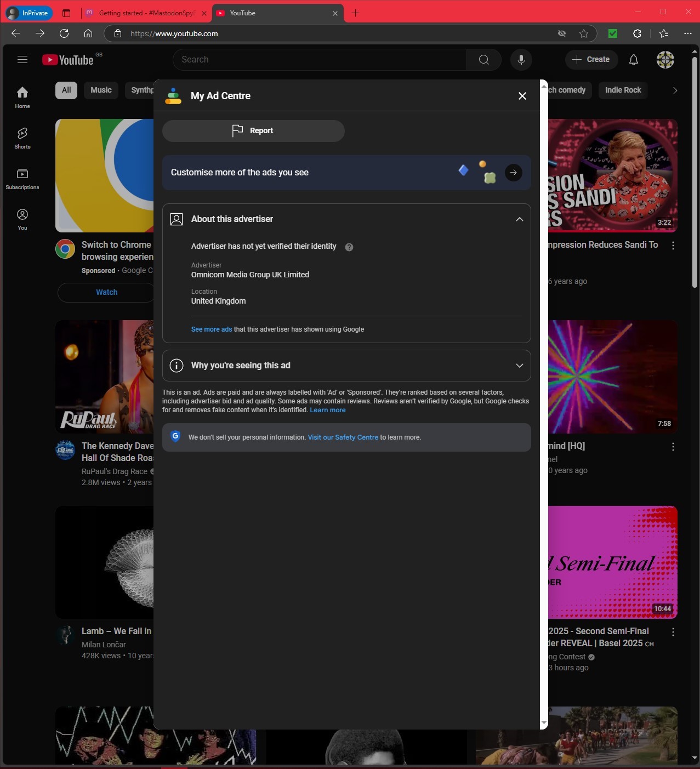700x769 pixels.
Task: Click the magnifier search button
Action: pyautogui.click(x=484, y=60)
